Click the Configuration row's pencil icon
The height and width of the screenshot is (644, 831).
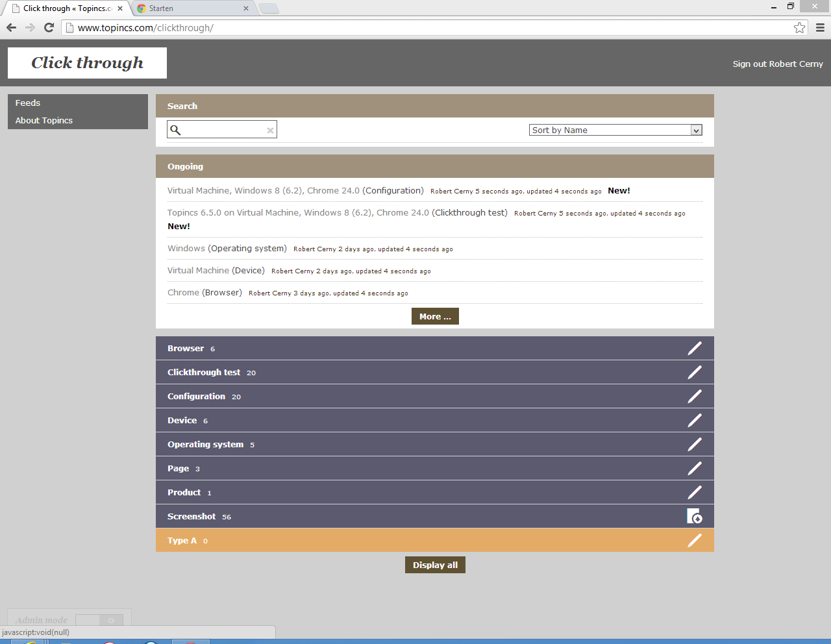coord(695,397)
